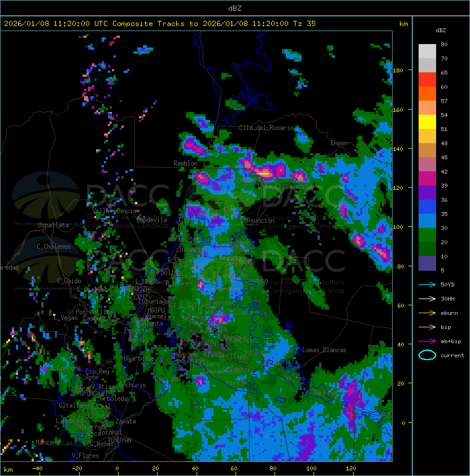Click the 'MAIPU' map label
470x476 pixels.
click(x=156, y=310)
